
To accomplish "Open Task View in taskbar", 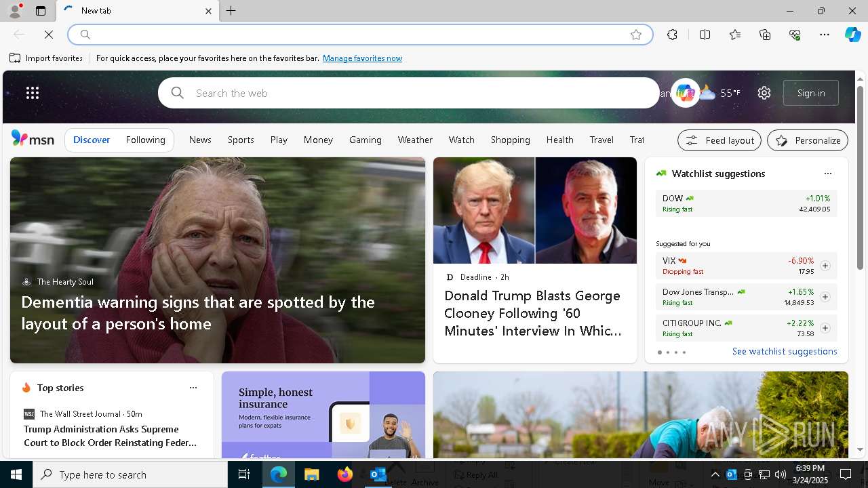I will [x=244, y=474].
